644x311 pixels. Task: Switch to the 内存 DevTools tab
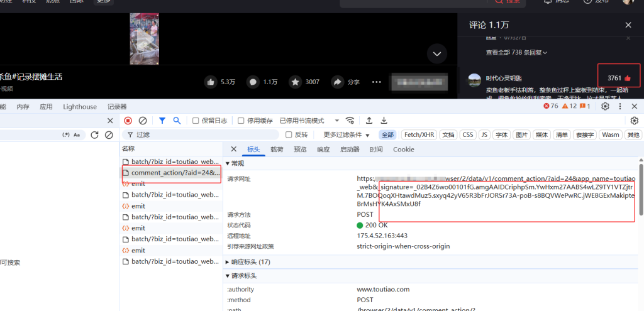(23, 107)
